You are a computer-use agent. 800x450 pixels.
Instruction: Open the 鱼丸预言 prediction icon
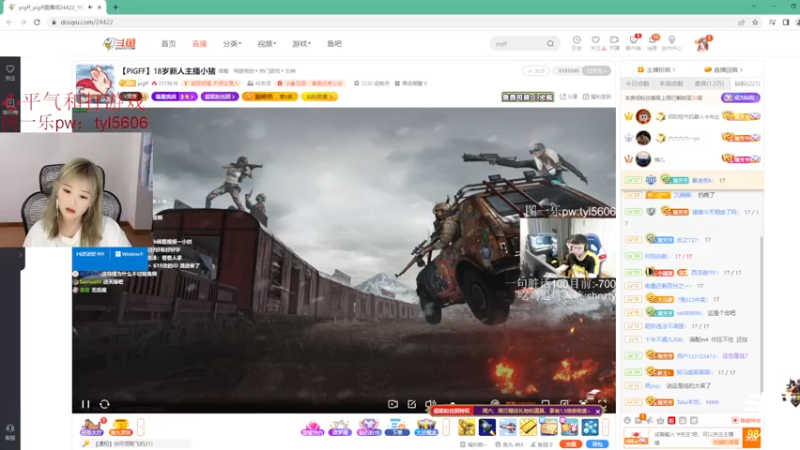120,427
